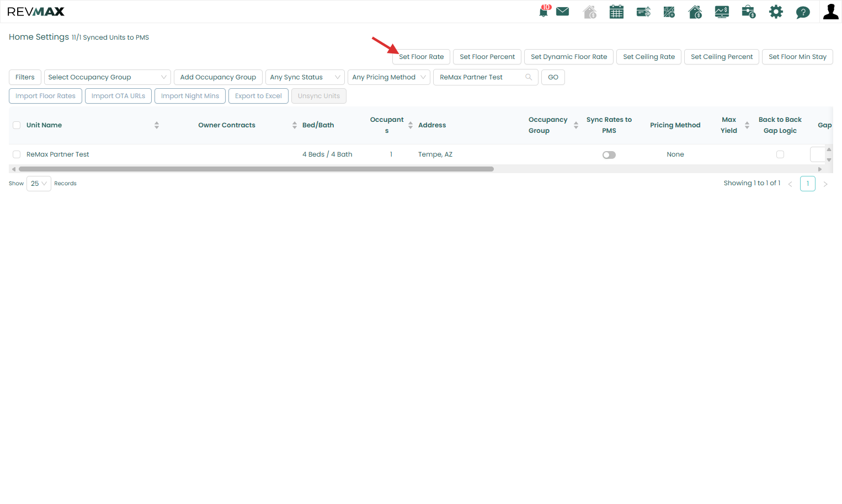
Task: Sort by Unit Name column arrows
Action: (157, 125)
